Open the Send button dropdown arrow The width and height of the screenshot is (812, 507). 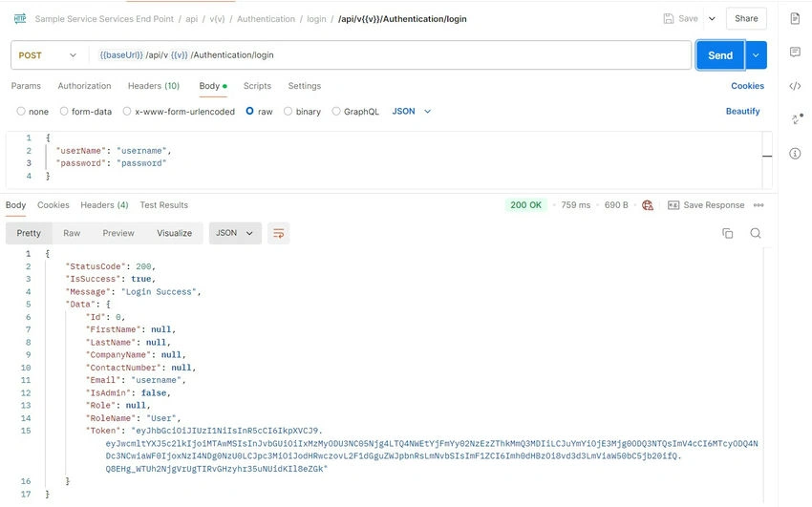(x=756, y=55)
